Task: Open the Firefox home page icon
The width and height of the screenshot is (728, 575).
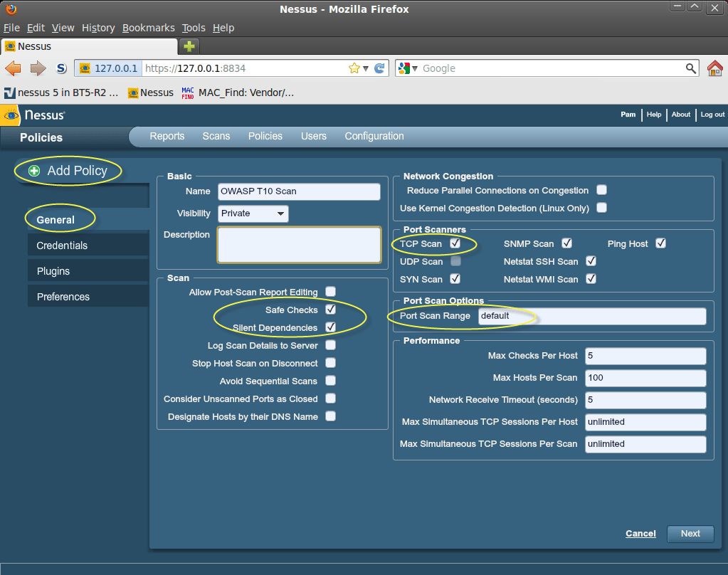Action: [x=715, y=68]
